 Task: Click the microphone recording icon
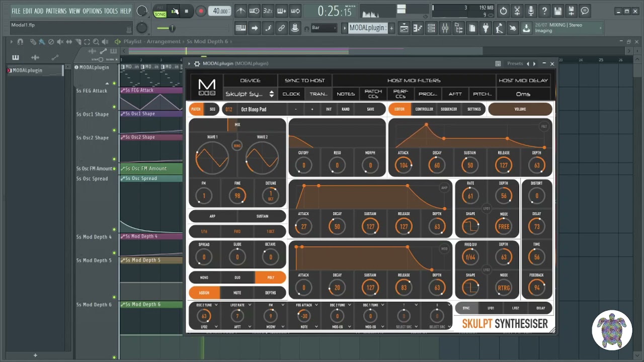pyautogui.click(x=531, y=11)
